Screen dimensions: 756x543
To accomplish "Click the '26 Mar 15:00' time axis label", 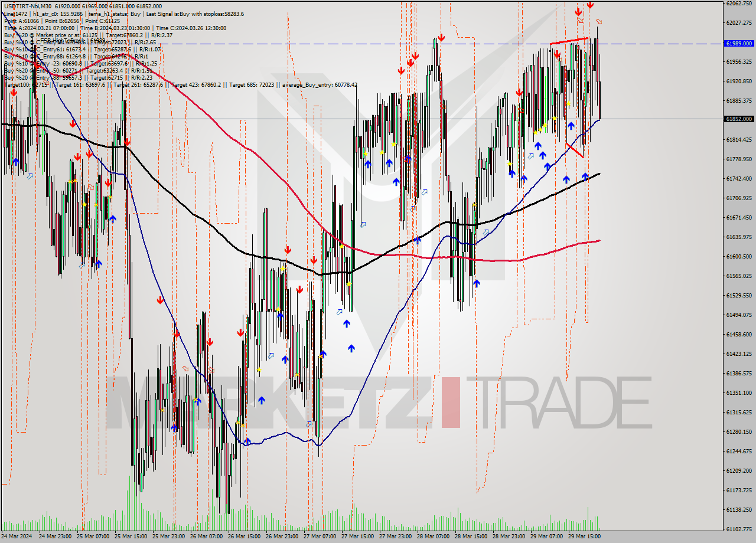I will (245, 537).
